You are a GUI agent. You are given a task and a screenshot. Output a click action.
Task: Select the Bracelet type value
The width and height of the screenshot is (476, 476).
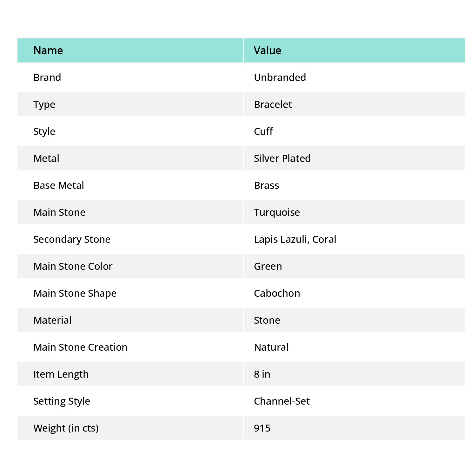273,104
